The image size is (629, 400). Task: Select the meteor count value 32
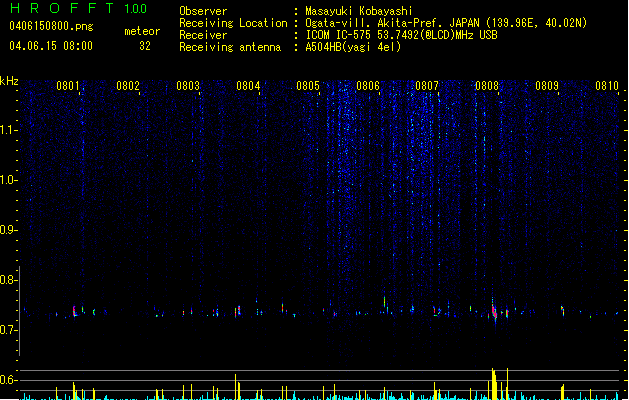(x=145, y=46)
